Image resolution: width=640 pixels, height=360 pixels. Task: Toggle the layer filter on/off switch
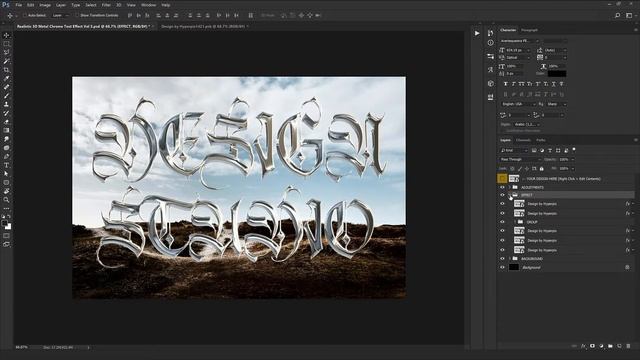coord(574,150)
